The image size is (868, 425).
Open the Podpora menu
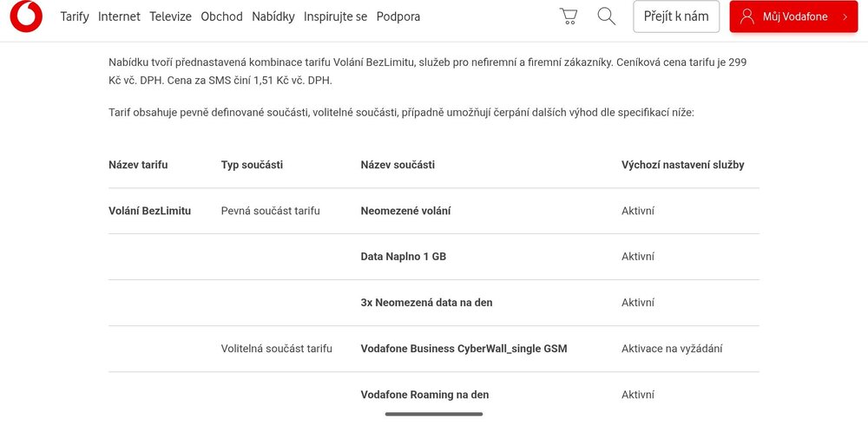(x=398, y=16)
